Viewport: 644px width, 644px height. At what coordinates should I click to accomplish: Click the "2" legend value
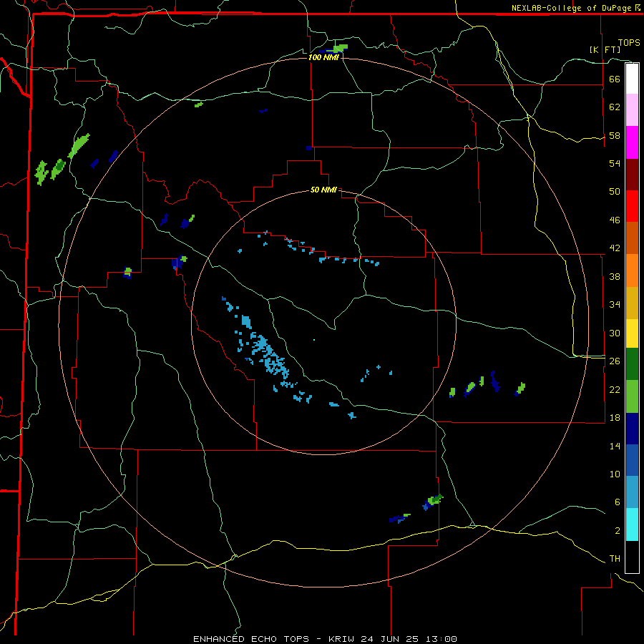pos(617,531)
